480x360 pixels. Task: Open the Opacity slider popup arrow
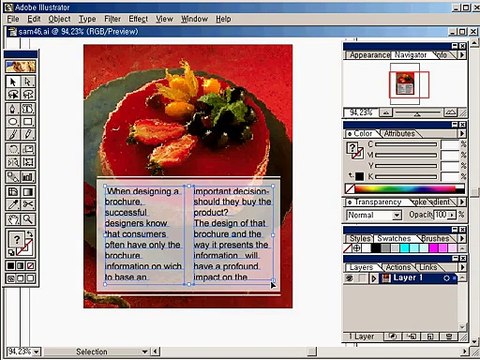(452, 215)
